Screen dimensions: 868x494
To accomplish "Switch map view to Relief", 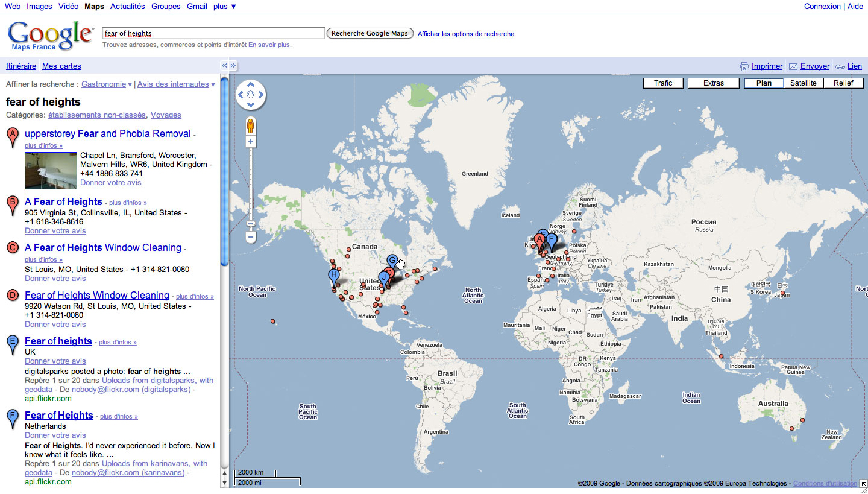I will click(x=843, y=83).
